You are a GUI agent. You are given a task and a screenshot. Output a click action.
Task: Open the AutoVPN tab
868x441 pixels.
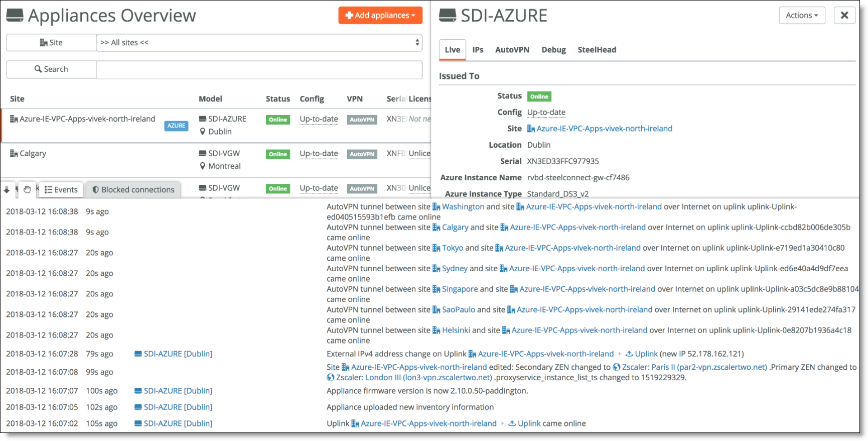[512, 50]
